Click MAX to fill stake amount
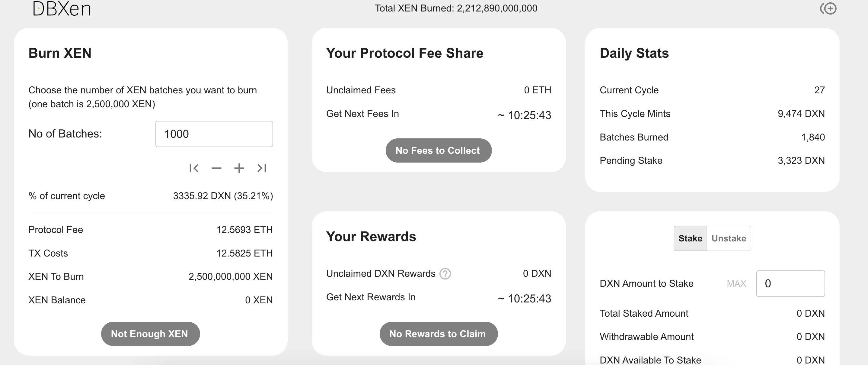Viewport: 868px width, 365px height. 736,284
